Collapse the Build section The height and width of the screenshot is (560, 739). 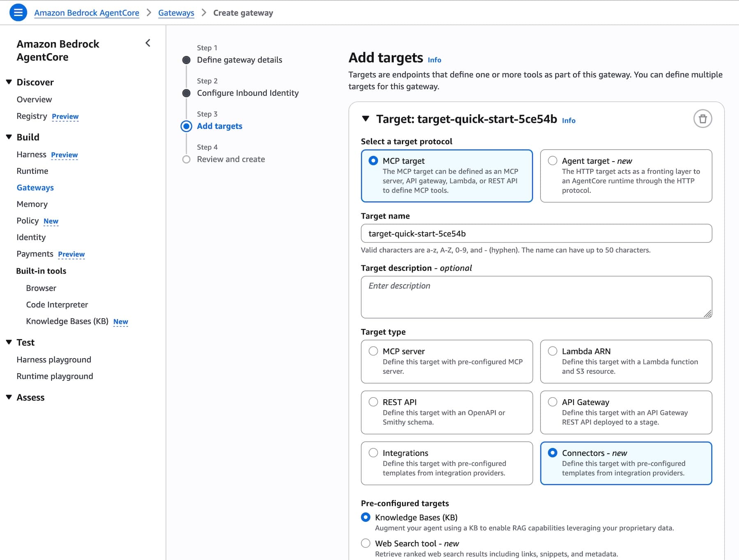[9, 137]
